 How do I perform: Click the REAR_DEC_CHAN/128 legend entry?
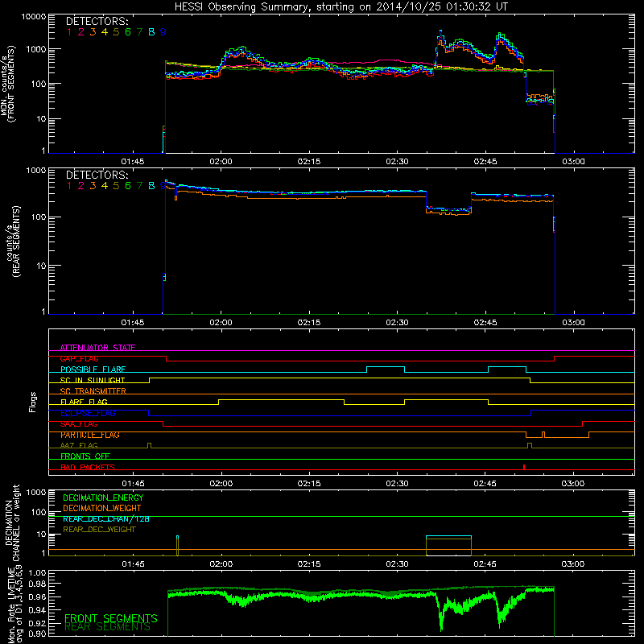click(106, 519)
